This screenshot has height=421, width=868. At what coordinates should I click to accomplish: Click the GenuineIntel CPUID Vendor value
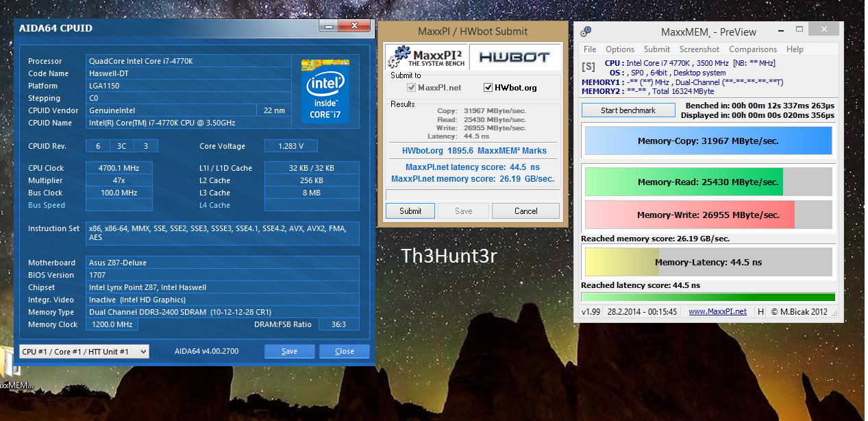[x=171, y=110]
